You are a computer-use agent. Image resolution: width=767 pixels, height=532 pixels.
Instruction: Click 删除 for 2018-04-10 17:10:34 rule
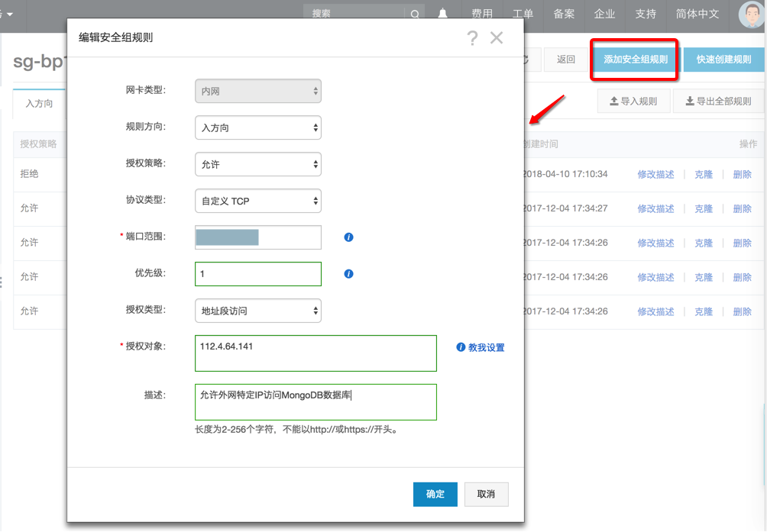pyautogui.click(x=742, y=174)
